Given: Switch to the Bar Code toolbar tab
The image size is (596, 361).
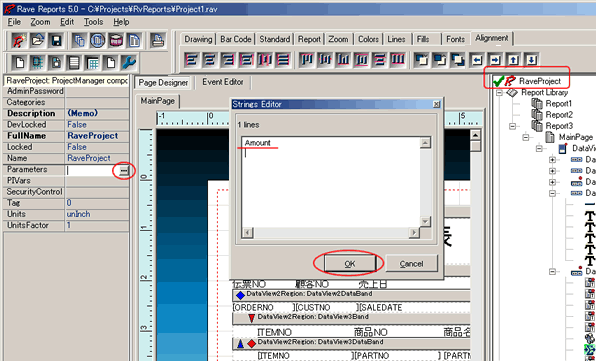Looking at the screenshot, I should 236,39.
